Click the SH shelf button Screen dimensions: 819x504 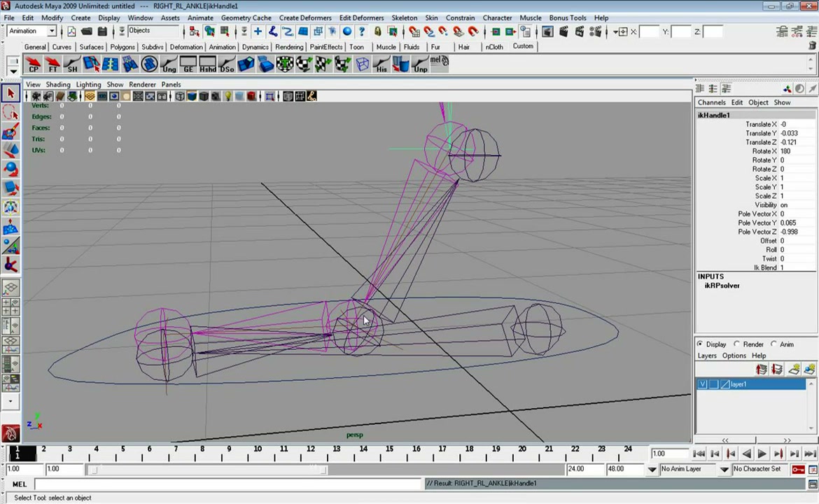coord(72,64)
